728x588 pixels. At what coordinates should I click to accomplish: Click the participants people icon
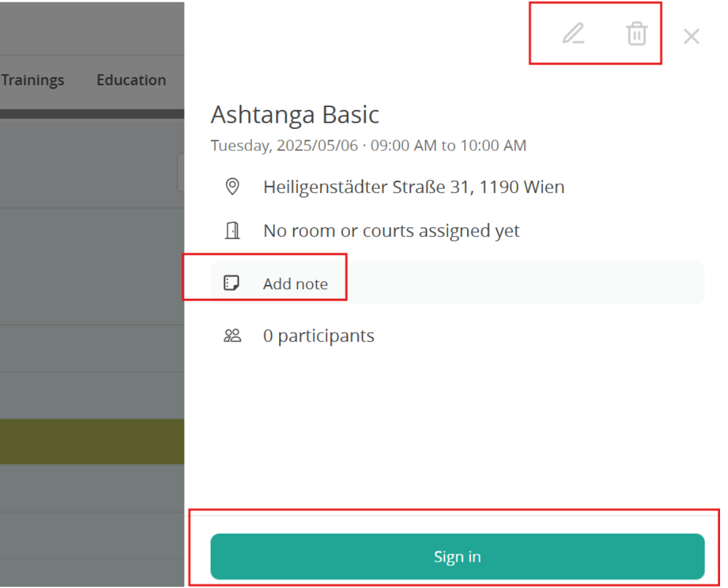pyautogui.click(x=232, y=336)
